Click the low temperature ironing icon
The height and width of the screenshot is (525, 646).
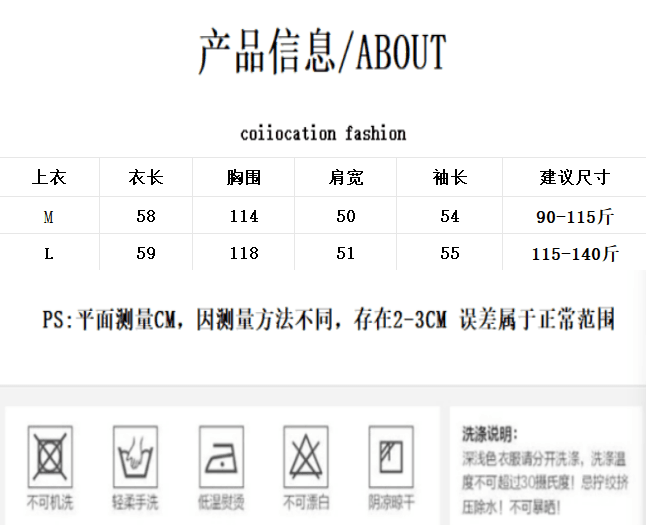221,457
